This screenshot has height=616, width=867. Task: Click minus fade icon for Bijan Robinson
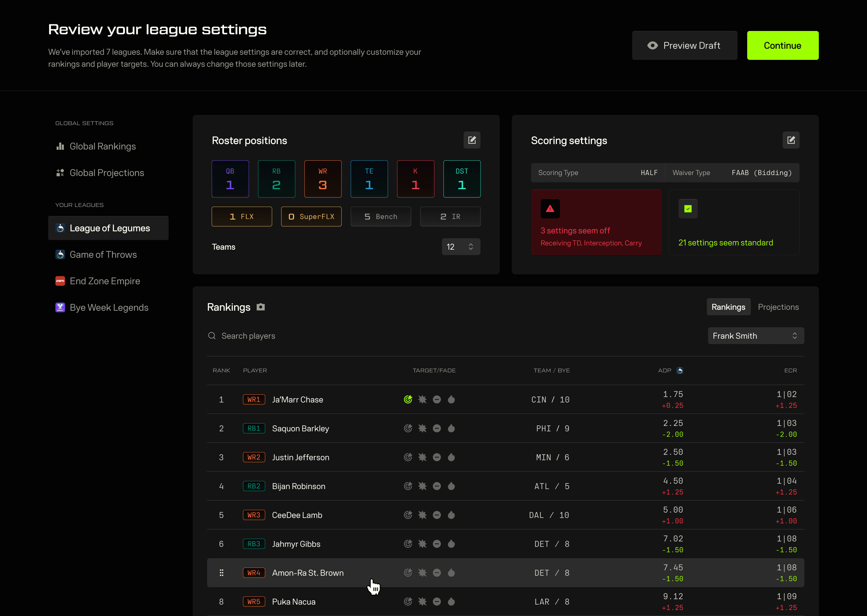(x=437, y=486)
